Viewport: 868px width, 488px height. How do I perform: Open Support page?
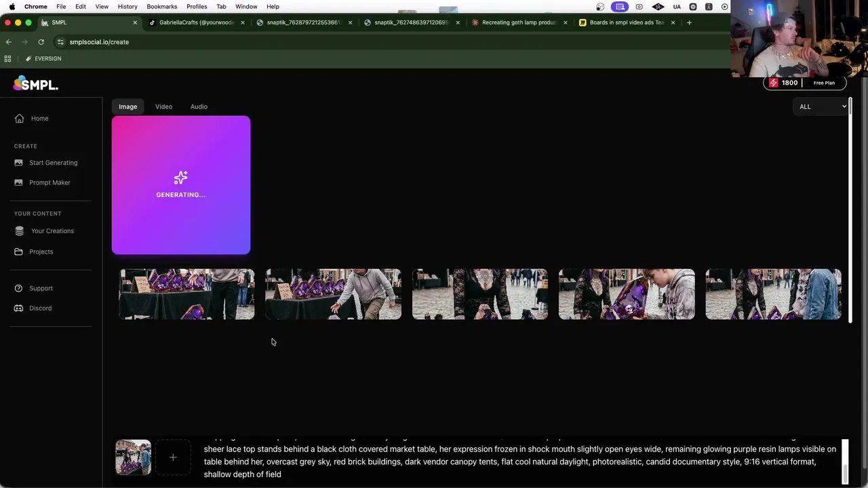[41, 289]
